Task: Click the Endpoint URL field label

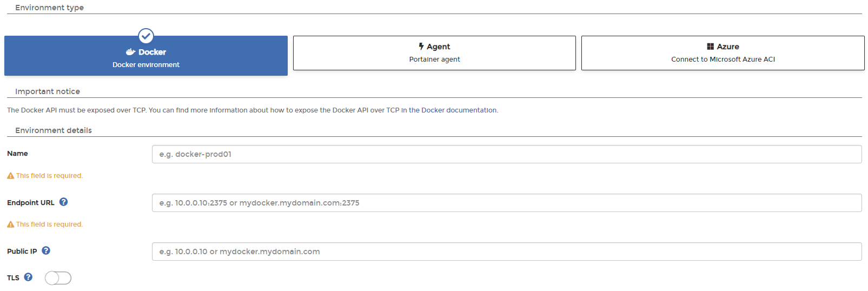Action: (31, 203)
